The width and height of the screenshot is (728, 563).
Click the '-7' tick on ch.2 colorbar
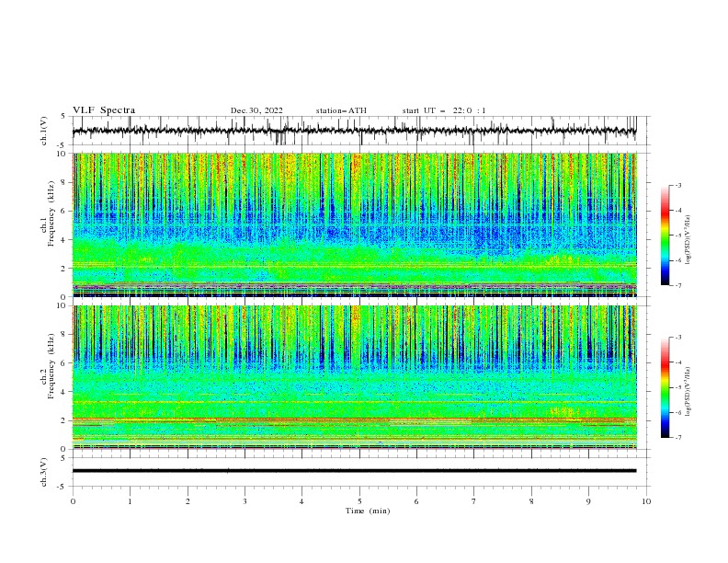click(x=677, y=437)
